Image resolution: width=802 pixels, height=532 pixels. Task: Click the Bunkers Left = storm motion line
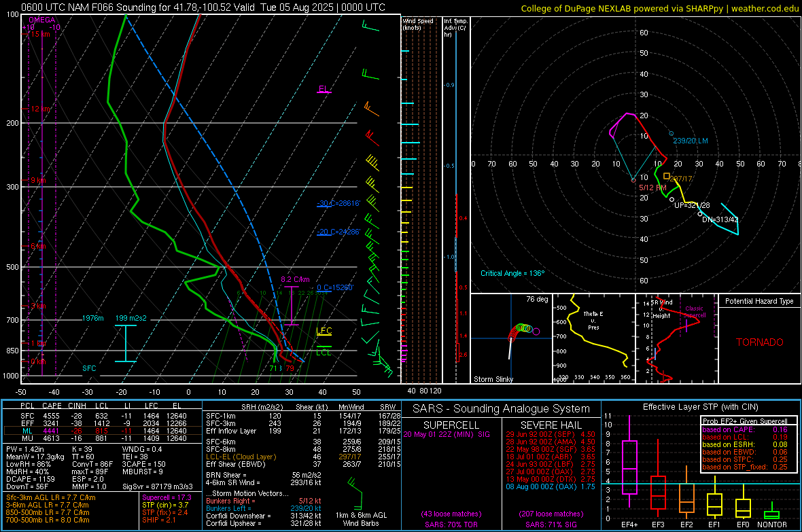click(x=264, y=508)
